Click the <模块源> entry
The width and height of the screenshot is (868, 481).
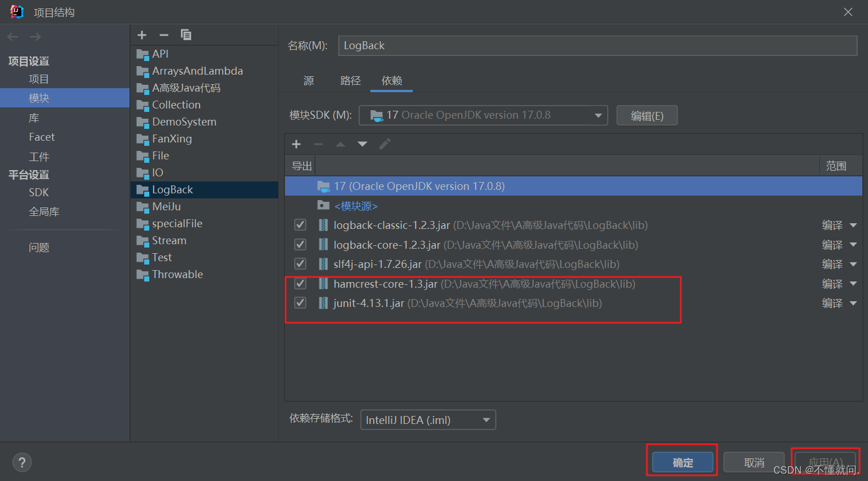point(356,206)
